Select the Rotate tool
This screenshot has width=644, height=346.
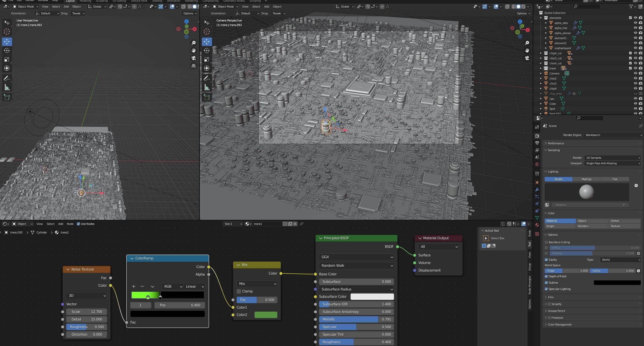tap(7, 50)
